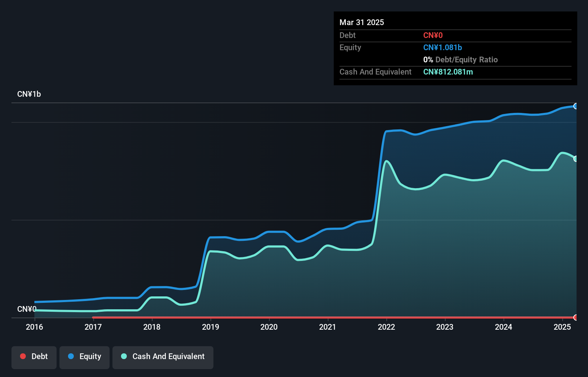588x377 pixels.
Task: Select the red Debt endpoint marker
Action: pyautogui.click(x=575, y=318)
